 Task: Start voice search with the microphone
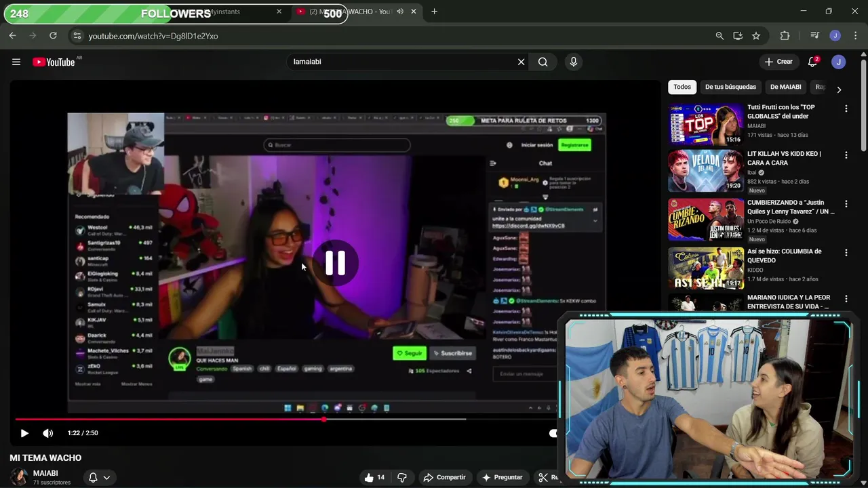[x=574, y=62]
